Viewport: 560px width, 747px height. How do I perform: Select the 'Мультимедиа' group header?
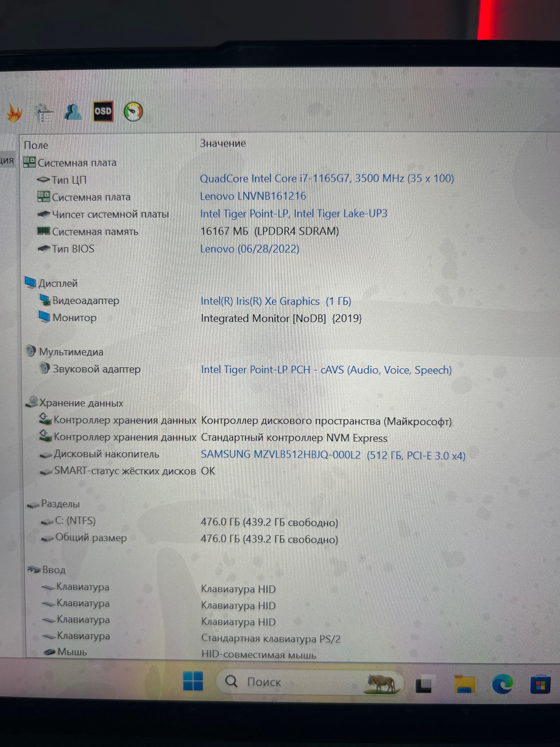pos(65,352)
